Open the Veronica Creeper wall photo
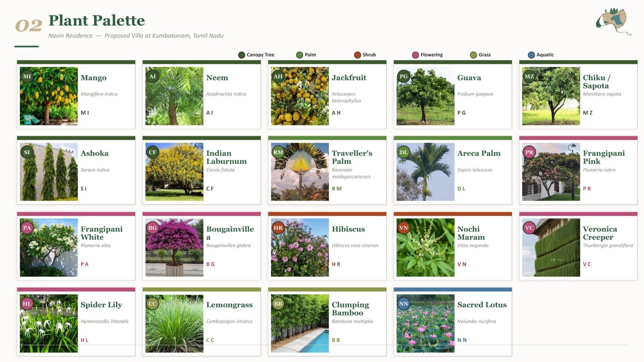Viewport: 644px width, 362px height. click(551, 248)
